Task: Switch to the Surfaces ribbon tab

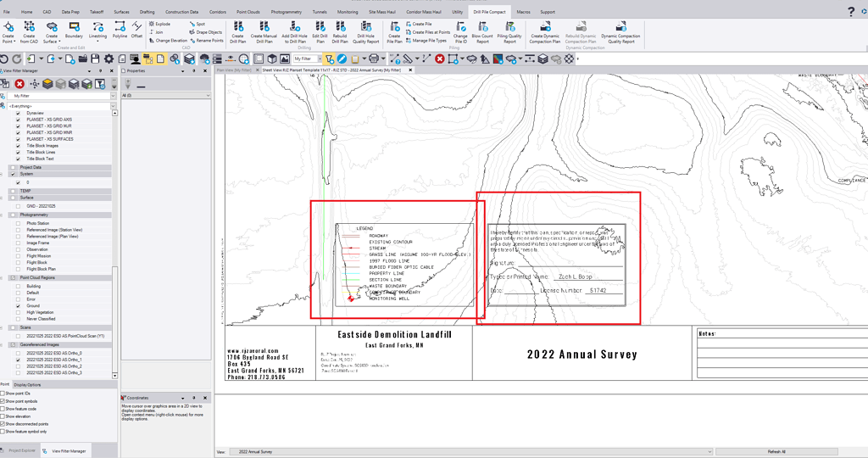Action: coord(121,12)
